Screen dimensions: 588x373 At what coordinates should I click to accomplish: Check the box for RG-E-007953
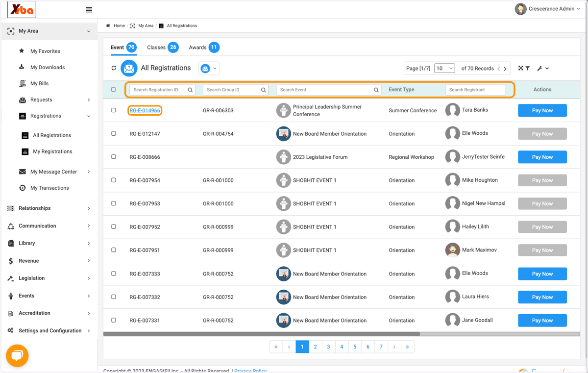(114, 203)
